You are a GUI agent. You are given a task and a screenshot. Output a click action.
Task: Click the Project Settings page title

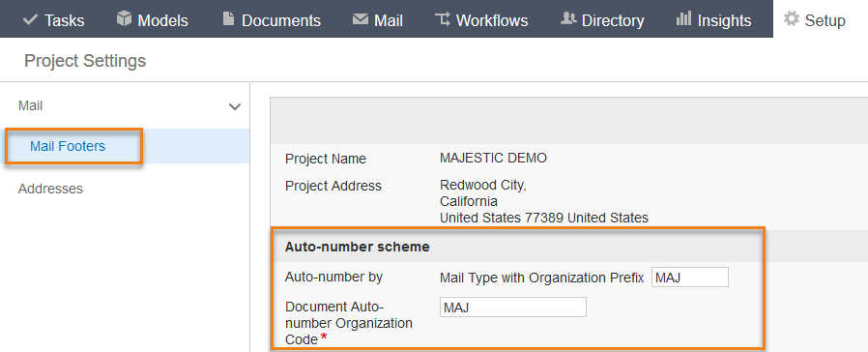(85, 60)
